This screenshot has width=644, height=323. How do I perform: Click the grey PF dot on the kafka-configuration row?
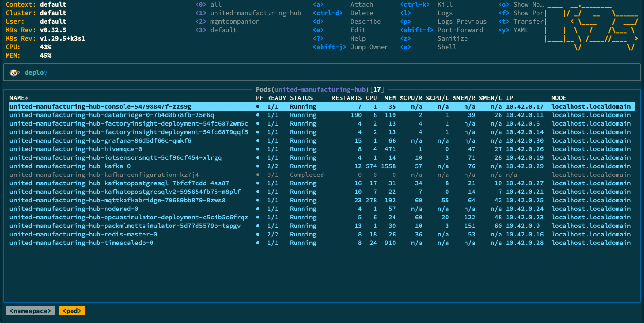pyautogui.click(x=258, y=175)
